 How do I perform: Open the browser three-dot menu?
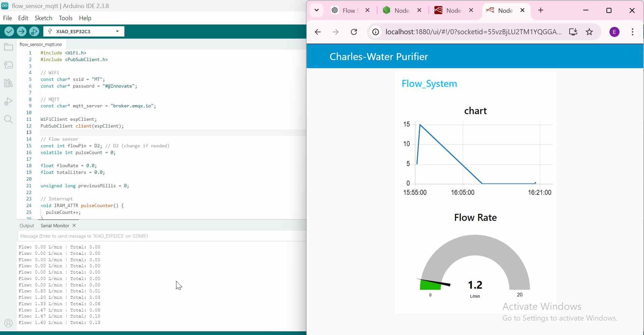[633, 32]
